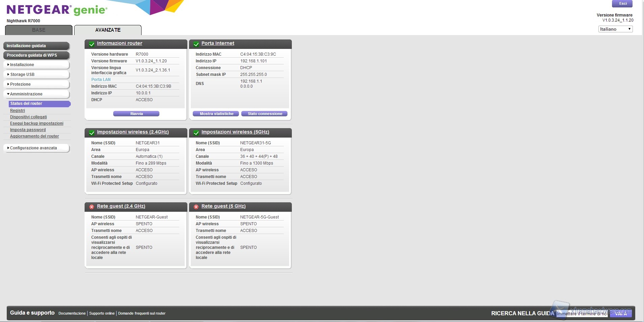The width and height of the screenshot is (644, 322).
Task: Expand the Storage USB sidebar section
Action: pos(36,75)
